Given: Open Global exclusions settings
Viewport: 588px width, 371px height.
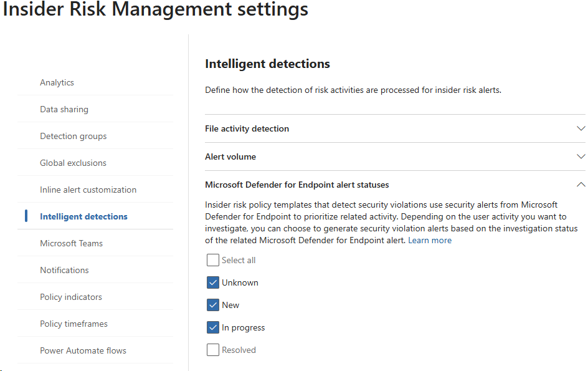Looking at the screenshot, I should 73,163.
